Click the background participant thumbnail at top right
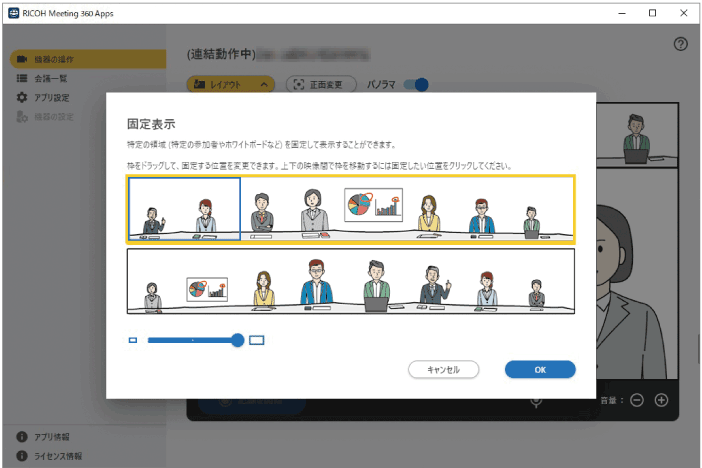Viewport: 702px width, 468px height. (x=637, y=135)
